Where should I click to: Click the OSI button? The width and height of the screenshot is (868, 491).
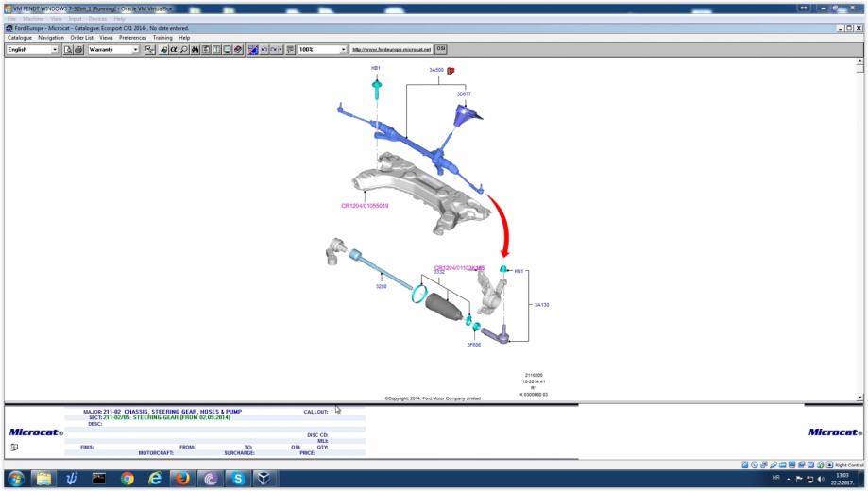pyautogui.click(x=441, y=49)
